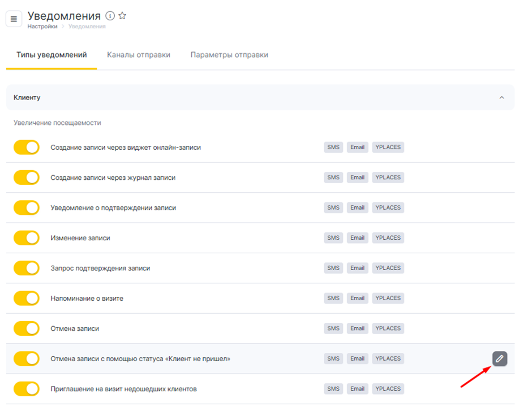Turn off Отмена записи toggle

[27, 328]
